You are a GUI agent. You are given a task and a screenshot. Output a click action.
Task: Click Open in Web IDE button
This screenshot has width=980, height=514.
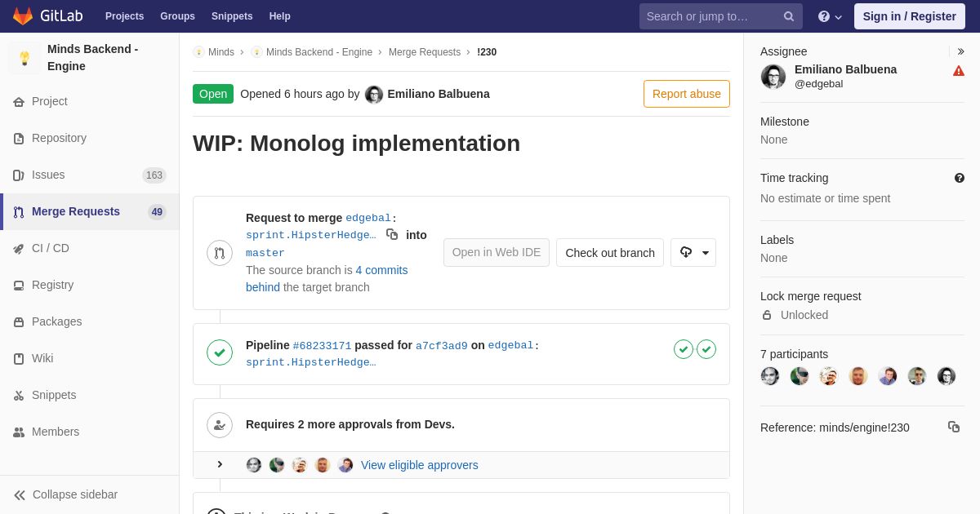point(497,253)
